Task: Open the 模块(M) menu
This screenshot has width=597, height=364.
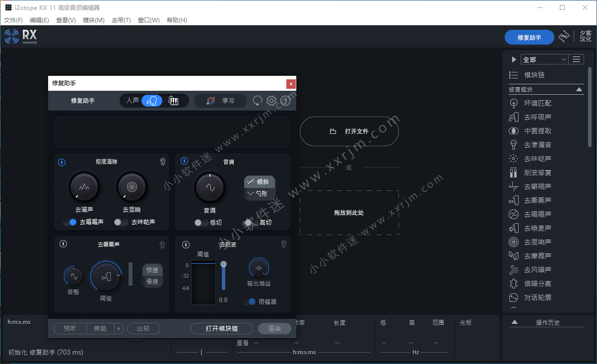Action: (94, 20)
